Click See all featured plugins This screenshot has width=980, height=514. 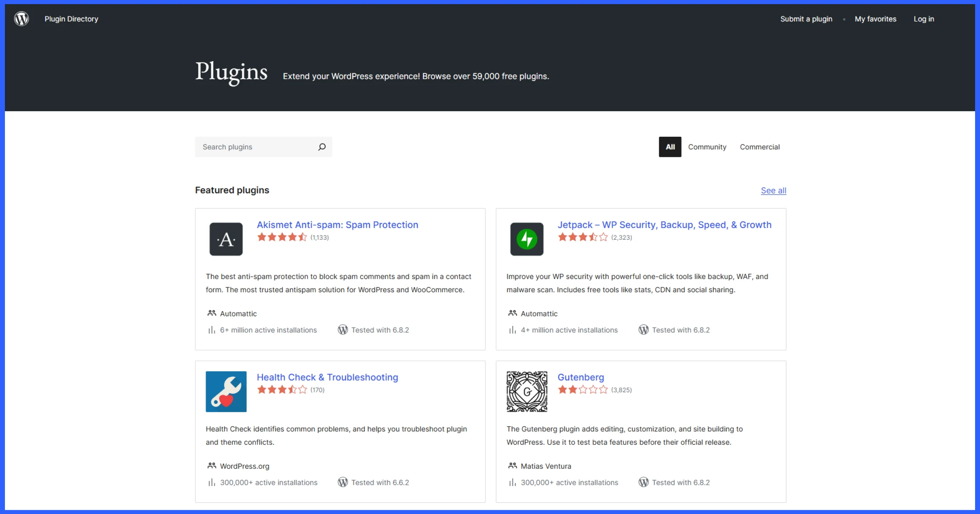click(774, 190)
